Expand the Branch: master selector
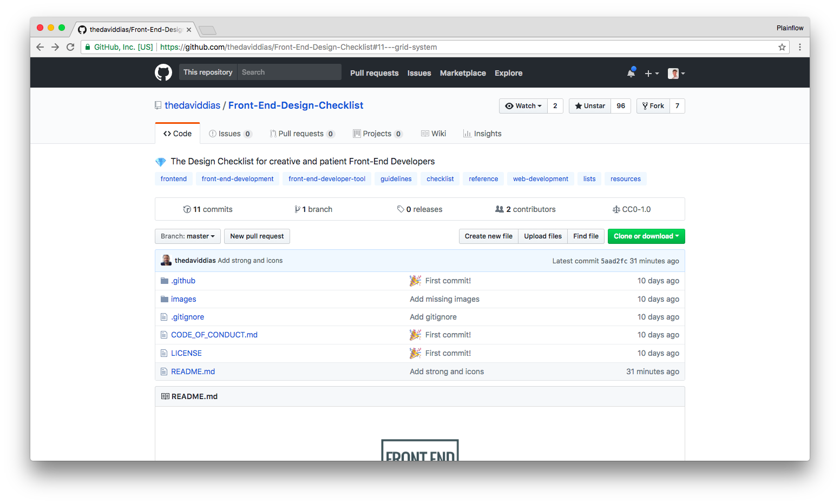 click(188, 236)
